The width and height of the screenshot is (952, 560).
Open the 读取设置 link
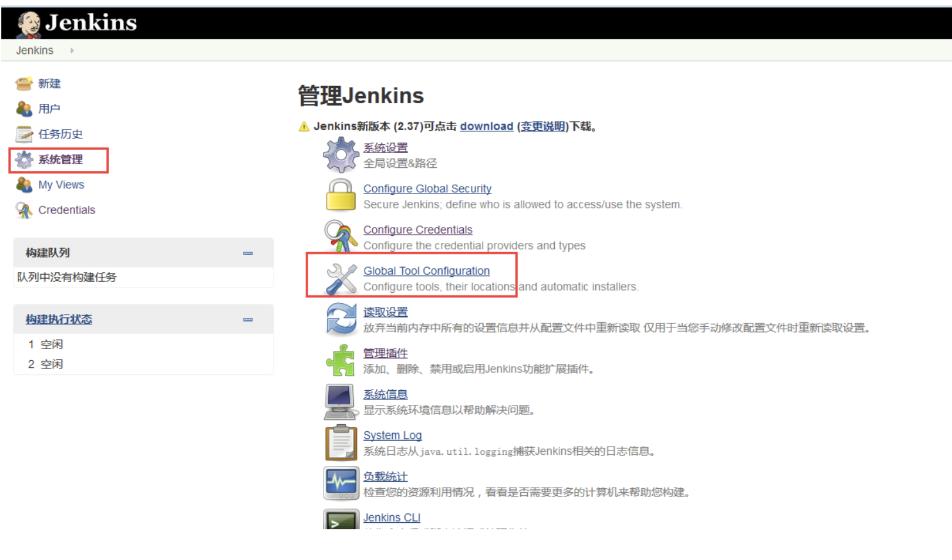386,312
